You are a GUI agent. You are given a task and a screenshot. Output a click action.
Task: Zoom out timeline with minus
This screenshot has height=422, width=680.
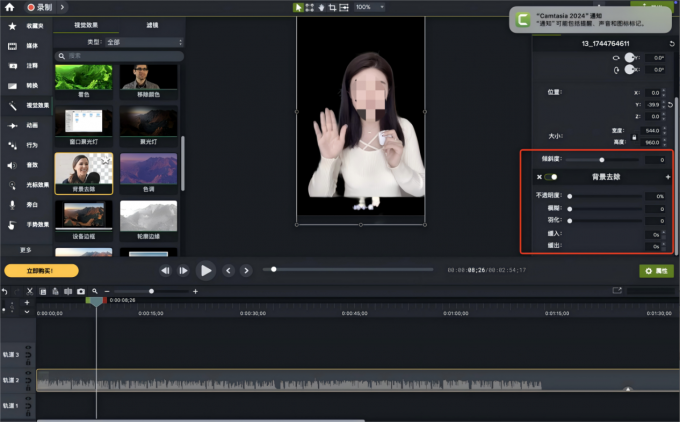107,291
